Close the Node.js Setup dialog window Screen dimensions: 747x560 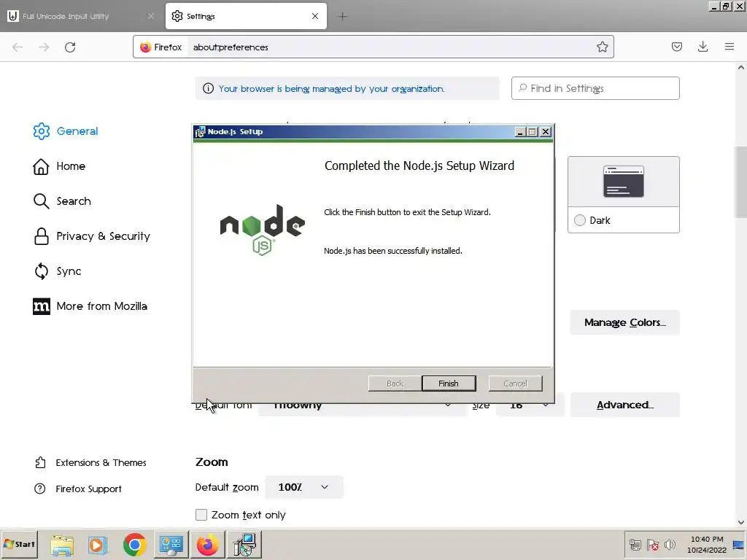tap(546, 132)
